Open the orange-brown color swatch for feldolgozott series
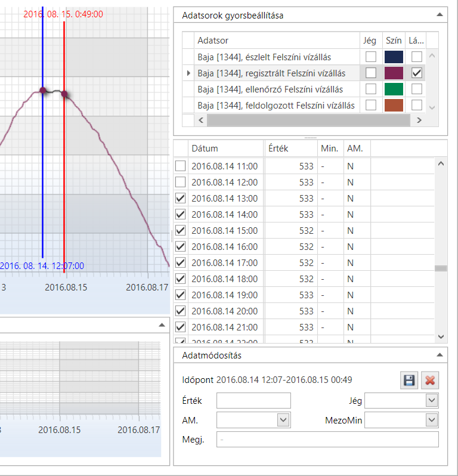This screenshot has width=458, height=476. (394, 105)
